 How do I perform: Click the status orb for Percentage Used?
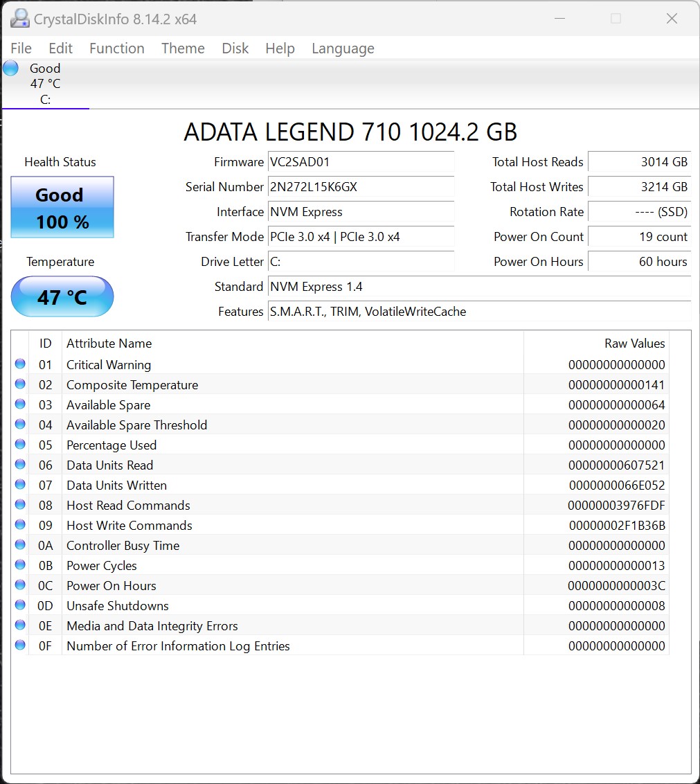coord(20,443)
